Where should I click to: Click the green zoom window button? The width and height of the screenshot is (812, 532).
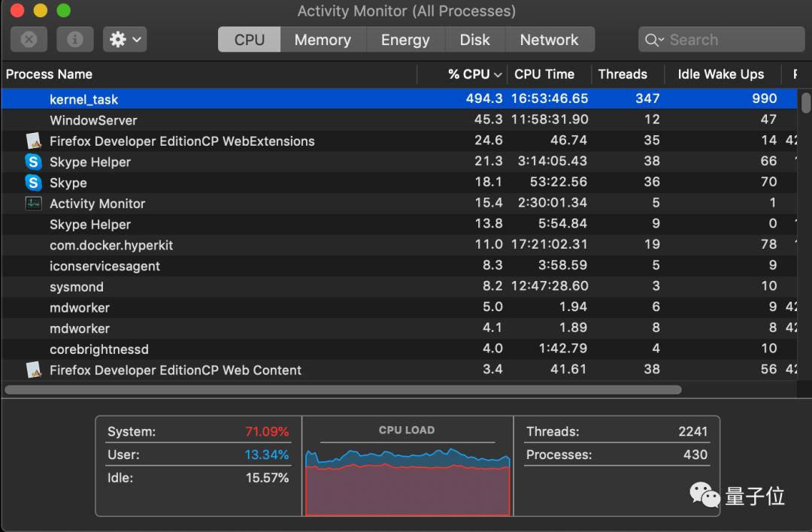point(63,11)
